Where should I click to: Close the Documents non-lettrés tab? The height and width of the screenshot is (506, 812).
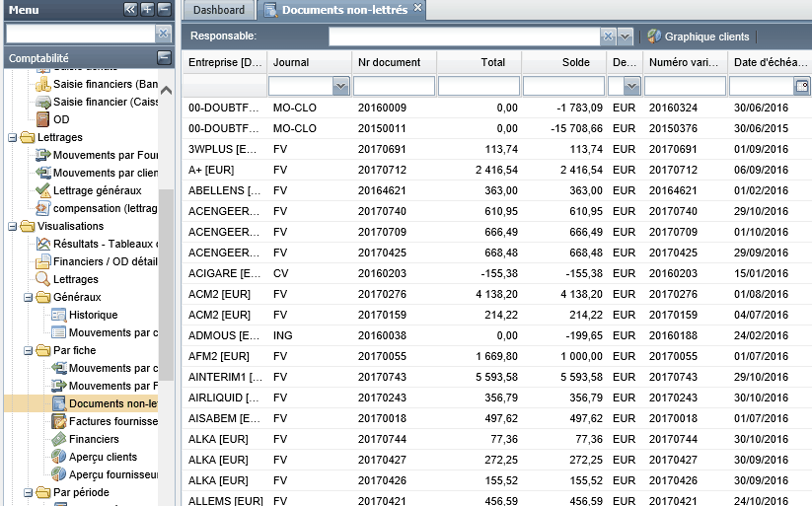(418, 8)
